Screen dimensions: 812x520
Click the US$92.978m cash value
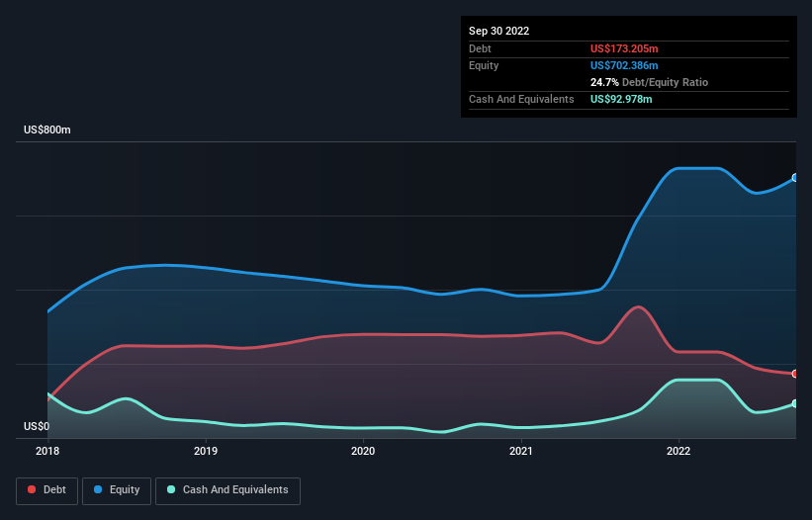pos(621,99)
